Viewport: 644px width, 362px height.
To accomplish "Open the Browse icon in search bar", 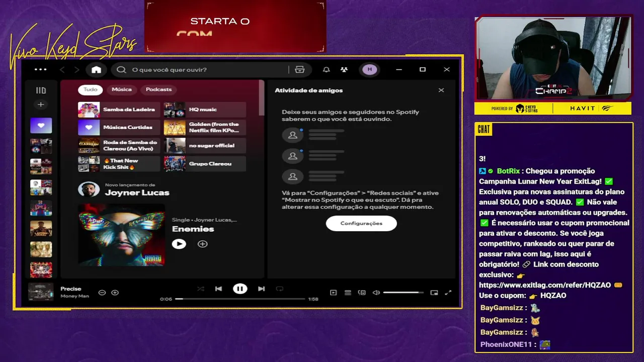I will pos(300,69).
